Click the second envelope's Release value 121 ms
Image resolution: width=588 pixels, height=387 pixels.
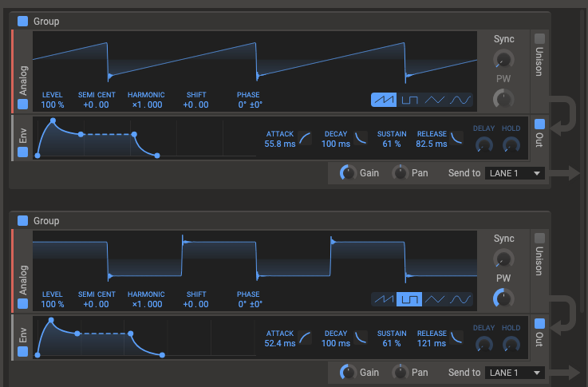(432, 343)
